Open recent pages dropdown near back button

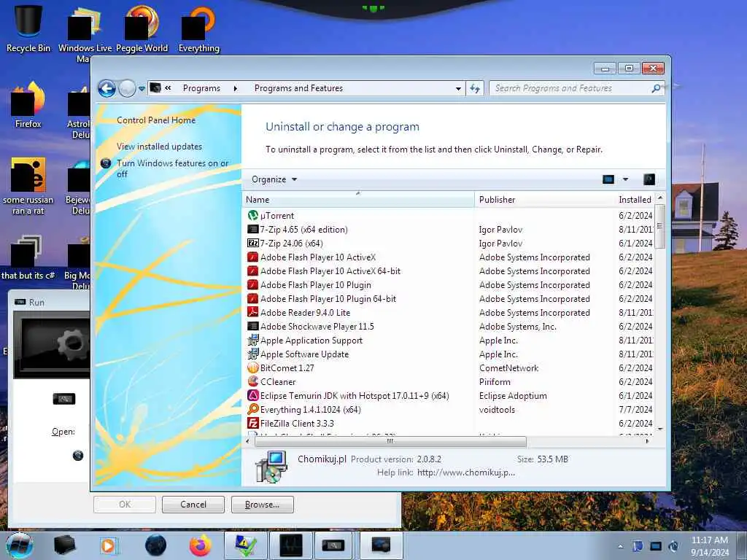point(142,89)
